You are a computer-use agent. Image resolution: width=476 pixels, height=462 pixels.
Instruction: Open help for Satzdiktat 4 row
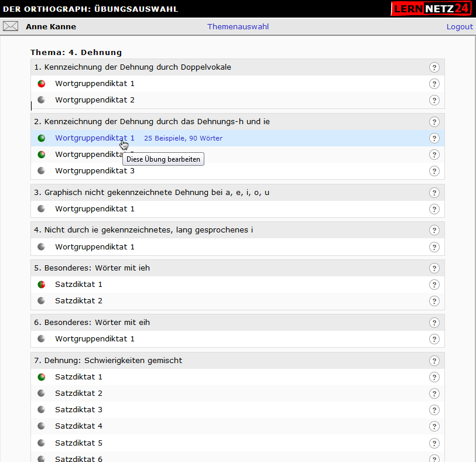[434, 426]
